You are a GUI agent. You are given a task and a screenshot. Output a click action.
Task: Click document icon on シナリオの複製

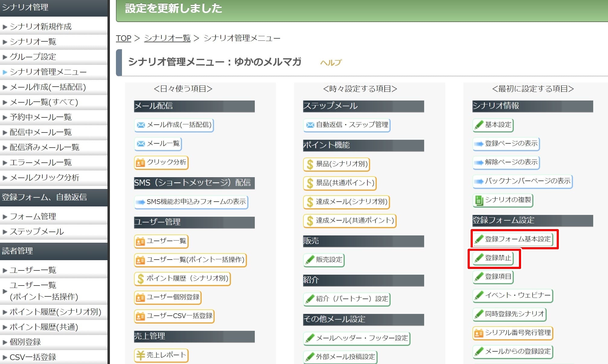click(x=479, y=200)
